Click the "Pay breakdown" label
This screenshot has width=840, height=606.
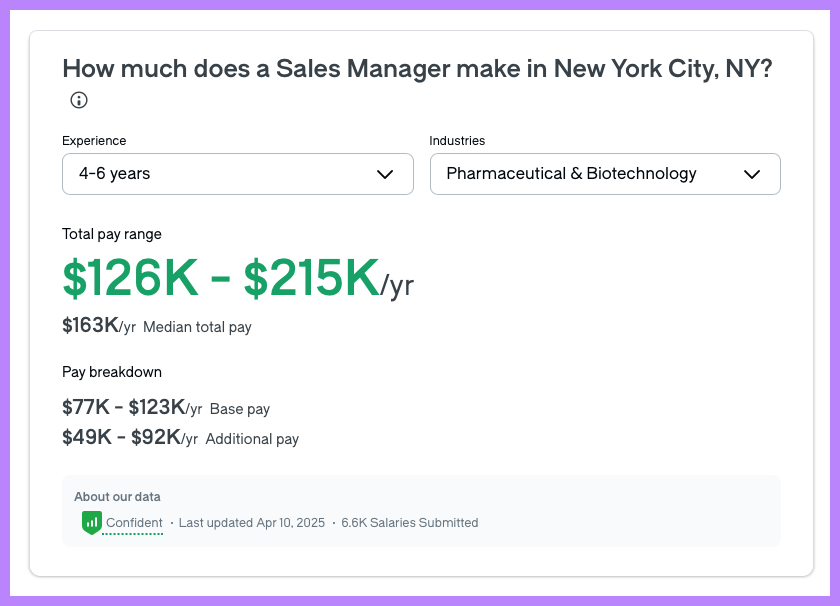click(x=112, y=371)
